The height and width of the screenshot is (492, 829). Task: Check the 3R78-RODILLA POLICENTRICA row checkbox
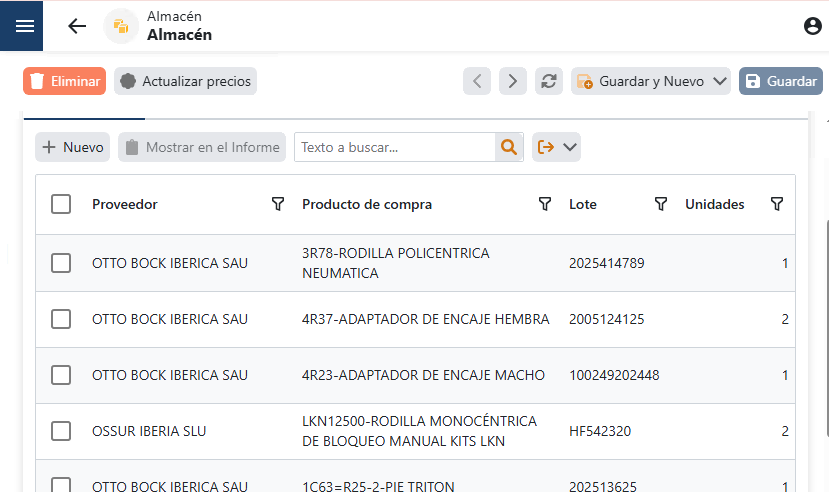coord(61,263)
